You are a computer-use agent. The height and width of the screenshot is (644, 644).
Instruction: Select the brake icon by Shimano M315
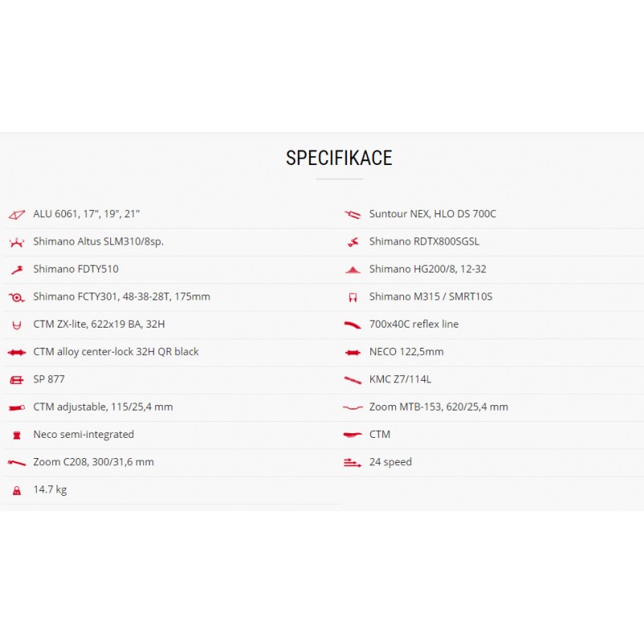353,297
